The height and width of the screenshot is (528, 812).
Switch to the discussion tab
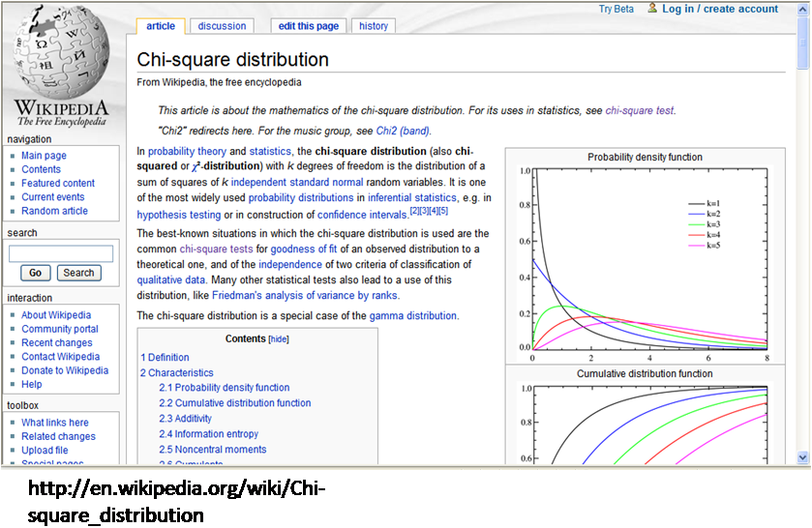point(222,26)
